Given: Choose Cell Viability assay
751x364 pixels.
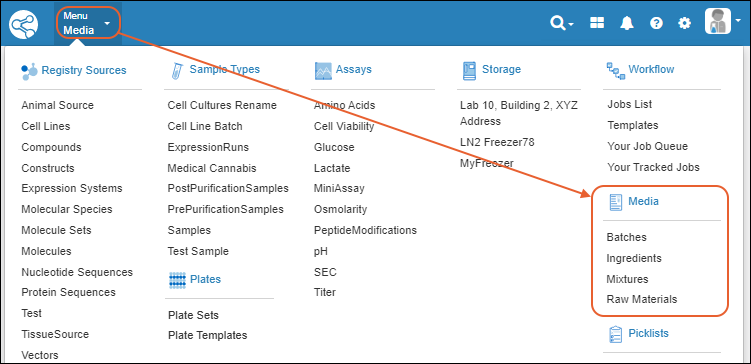Looking at the screenshot, I should 344,126.
